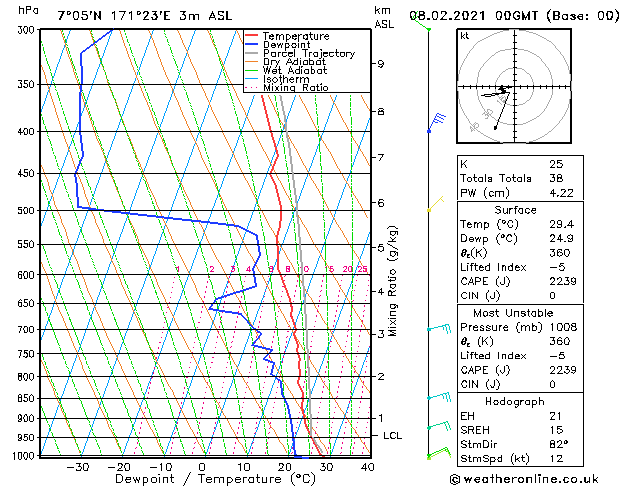The image size is (629, 486).
Task: Click the red Temperature legend line
Action: tap(252, 36)
